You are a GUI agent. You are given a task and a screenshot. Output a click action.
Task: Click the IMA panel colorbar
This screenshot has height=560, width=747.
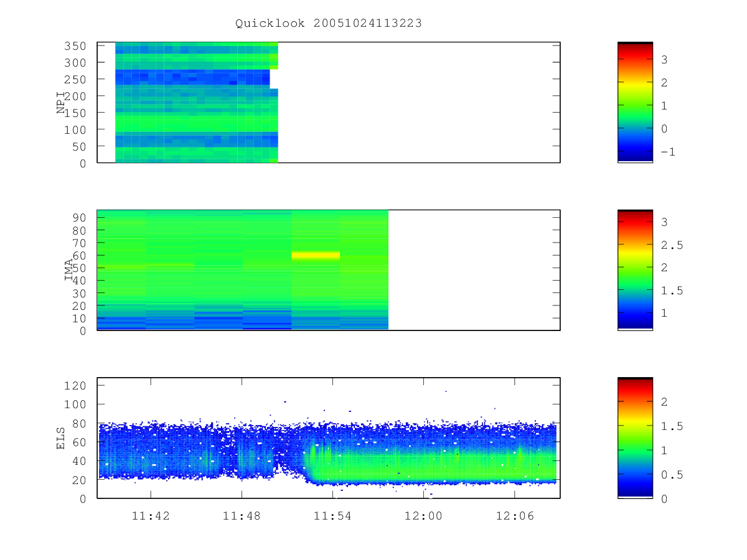pyautogui.click(x=635, y=270)
